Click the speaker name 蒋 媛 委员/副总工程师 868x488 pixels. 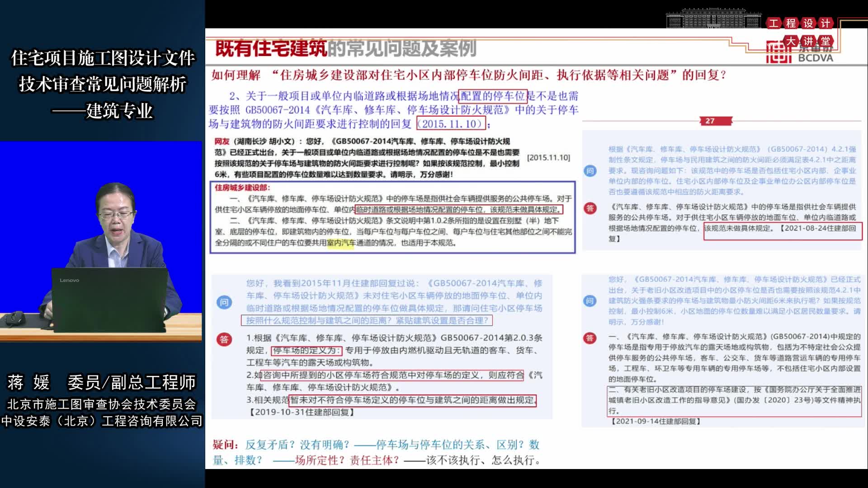pos(102,382)
